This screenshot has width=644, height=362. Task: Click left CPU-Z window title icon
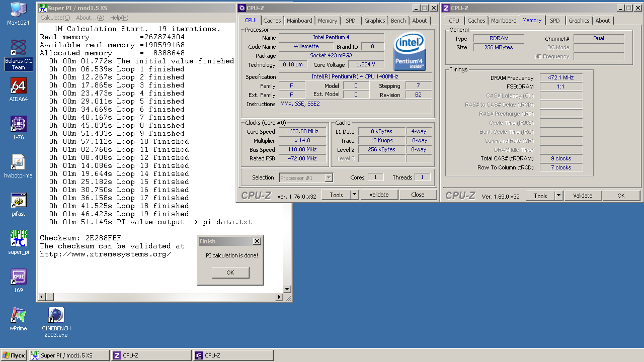tap(242, 8)
